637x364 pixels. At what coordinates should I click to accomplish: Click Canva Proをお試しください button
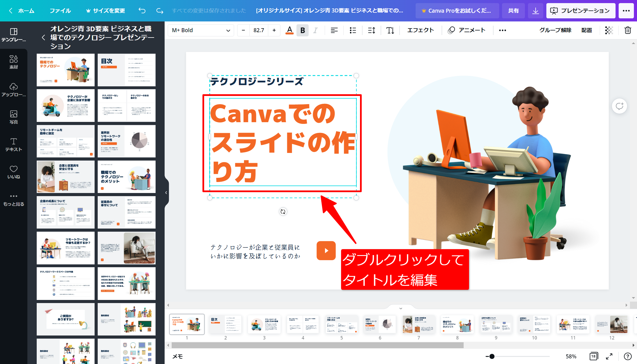point(457,11)
